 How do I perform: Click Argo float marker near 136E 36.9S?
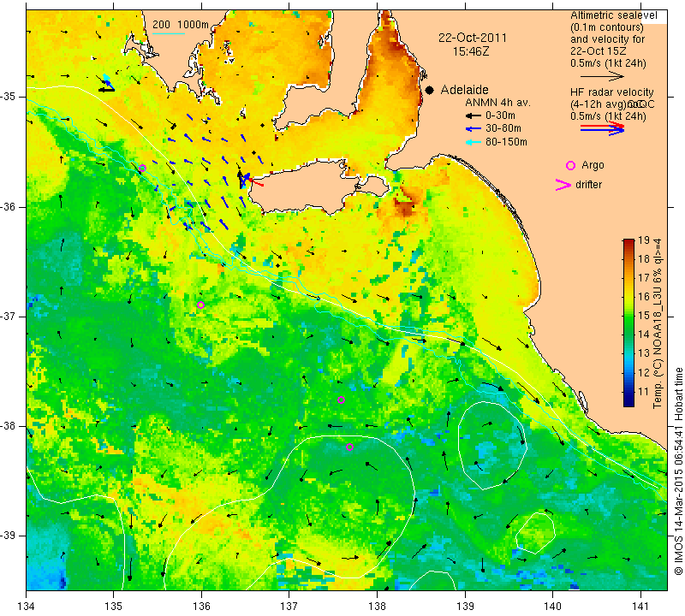(200, 305)
